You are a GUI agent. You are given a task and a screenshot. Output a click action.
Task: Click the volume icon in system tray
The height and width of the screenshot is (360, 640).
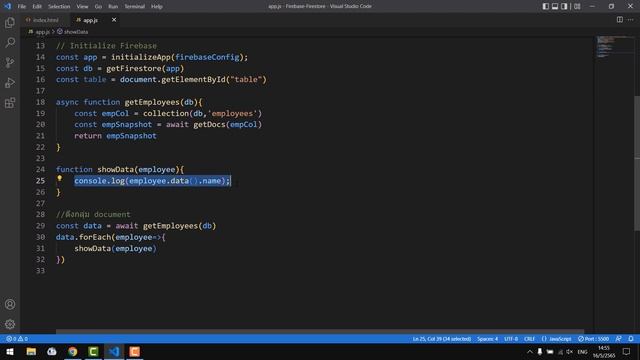click(x=570, y=351)
